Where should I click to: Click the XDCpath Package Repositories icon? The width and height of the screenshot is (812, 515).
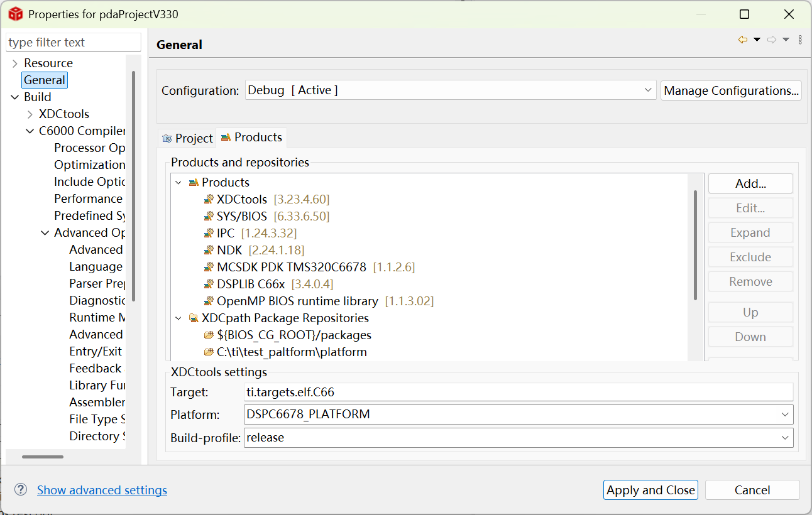(194, 318)
